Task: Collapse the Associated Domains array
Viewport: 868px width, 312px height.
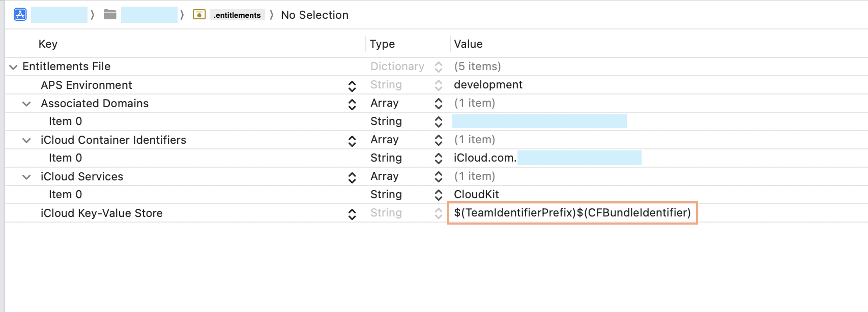Action: tap(26, 104)
